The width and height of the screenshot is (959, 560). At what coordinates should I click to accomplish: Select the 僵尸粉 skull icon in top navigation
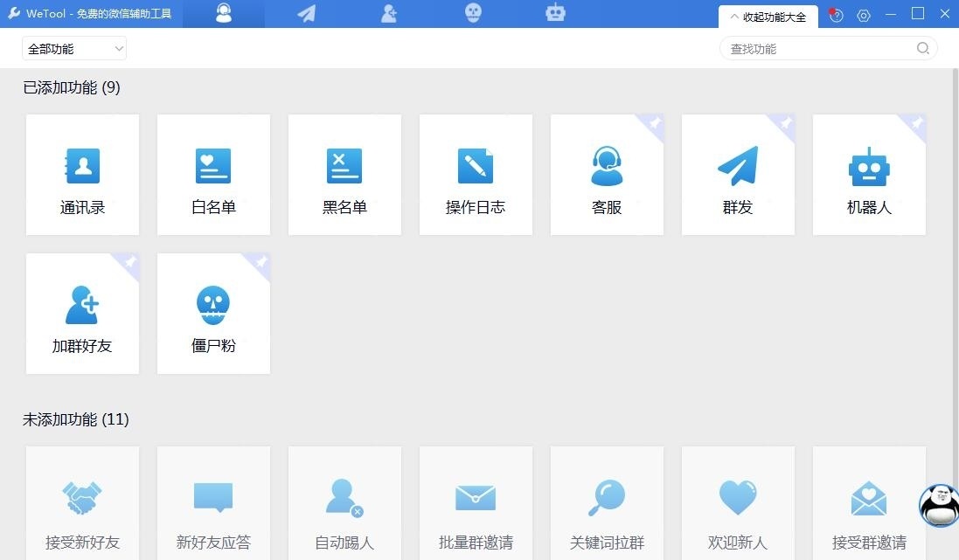(x=473, y=13)
